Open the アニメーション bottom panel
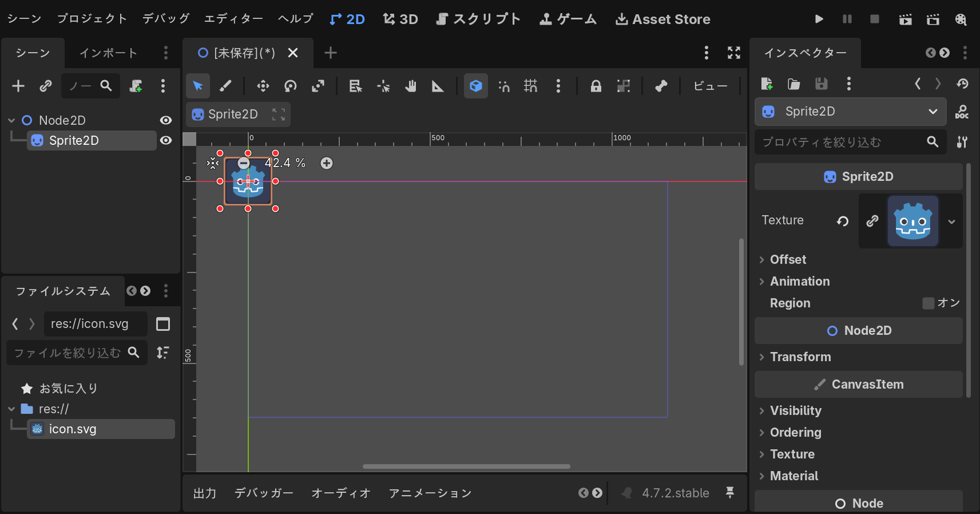This screenshot has width=980, height=514. 430,493
